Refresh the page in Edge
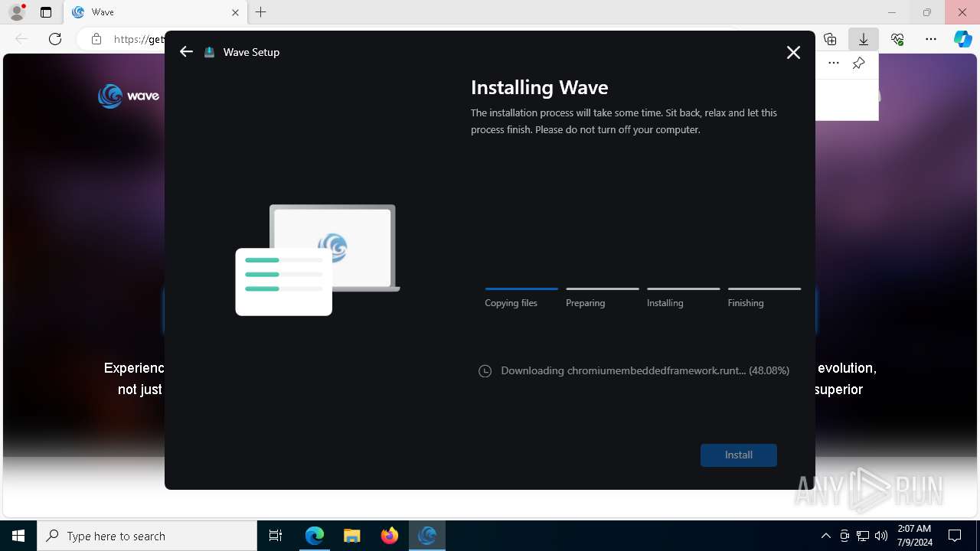980x551 pixels. (55, 39)
